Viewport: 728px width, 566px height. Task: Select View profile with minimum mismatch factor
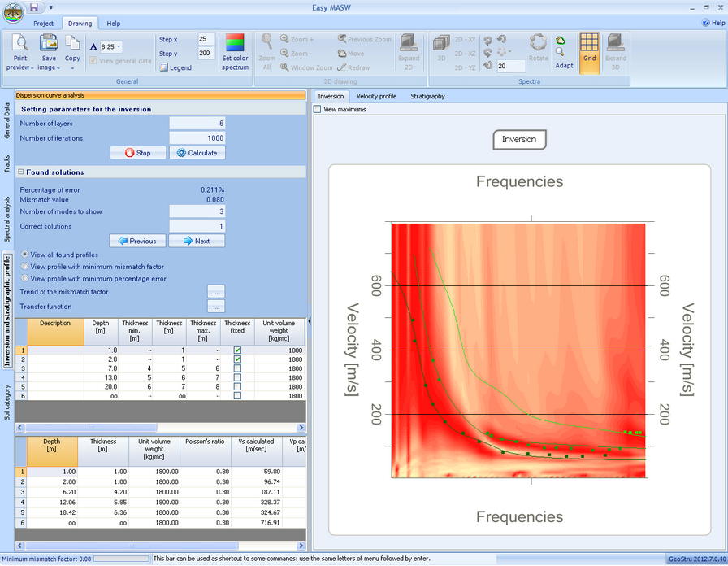(x=25, y=266)
